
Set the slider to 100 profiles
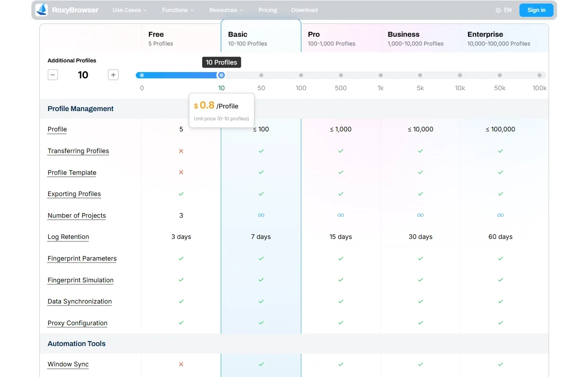pyautogui.click(x=301, y=75)
